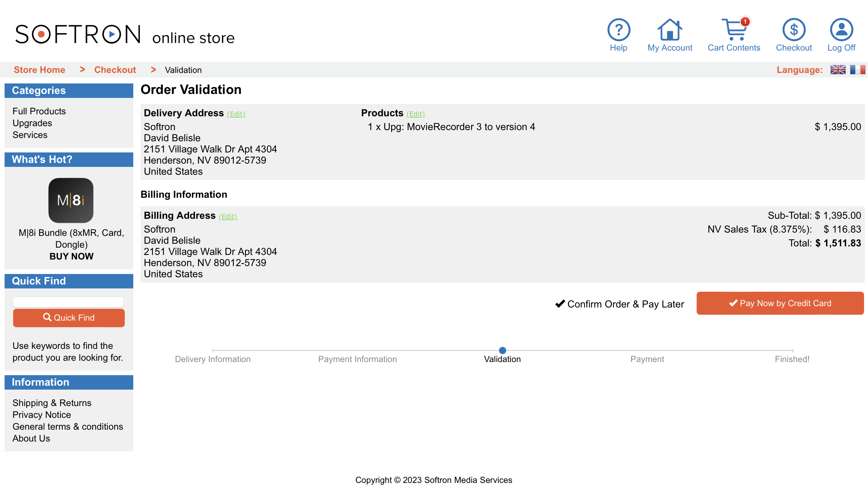Open Shipping & Returns page
This screenshot has height=500, width=868.
[x=52, y=403]
